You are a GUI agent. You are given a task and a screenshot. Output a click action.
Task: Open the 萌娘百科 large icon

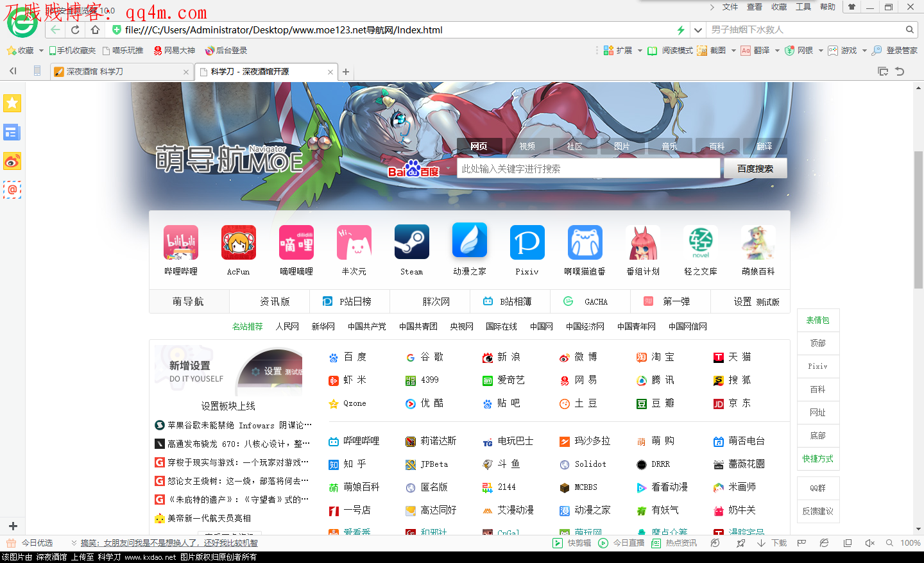[758, 242]
